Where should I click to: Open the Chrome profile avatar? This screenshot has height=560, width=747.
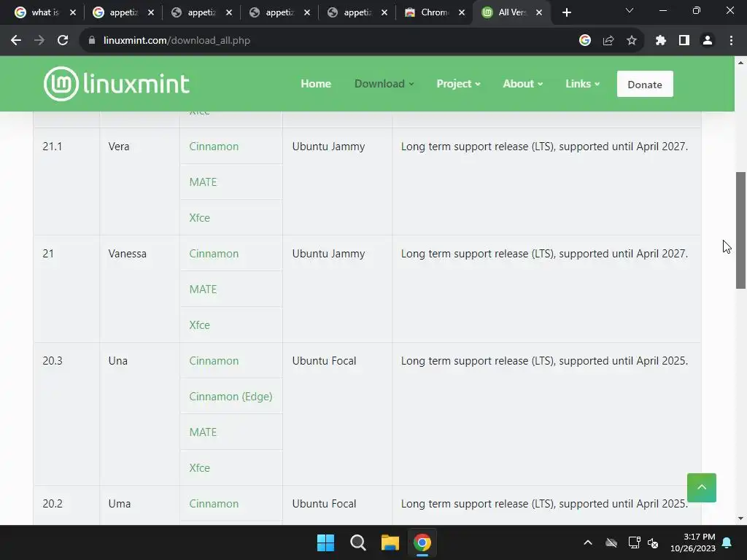[708, 41]
